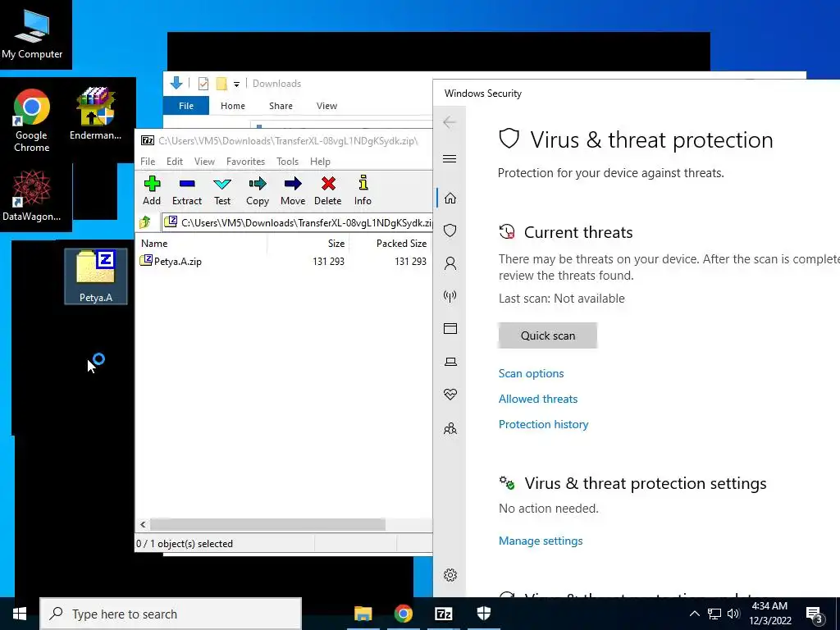Expand the Explorer quick access toolbar dropdown
The height and width of the screenshot is (630, 840).
(x=236, y=84)
